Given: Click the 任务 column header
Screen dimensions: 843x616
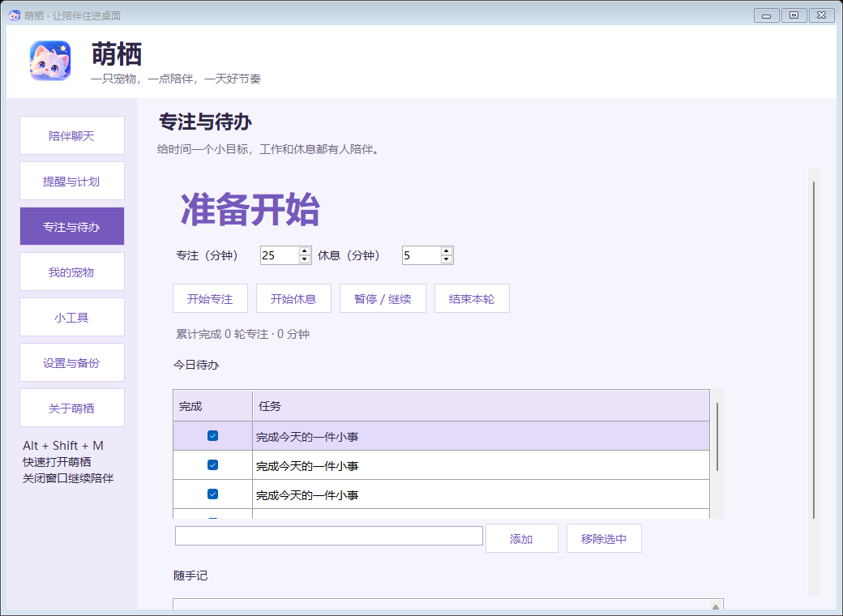Looking at the screenshot, I should pyautogui.click(x=481, y=406).
